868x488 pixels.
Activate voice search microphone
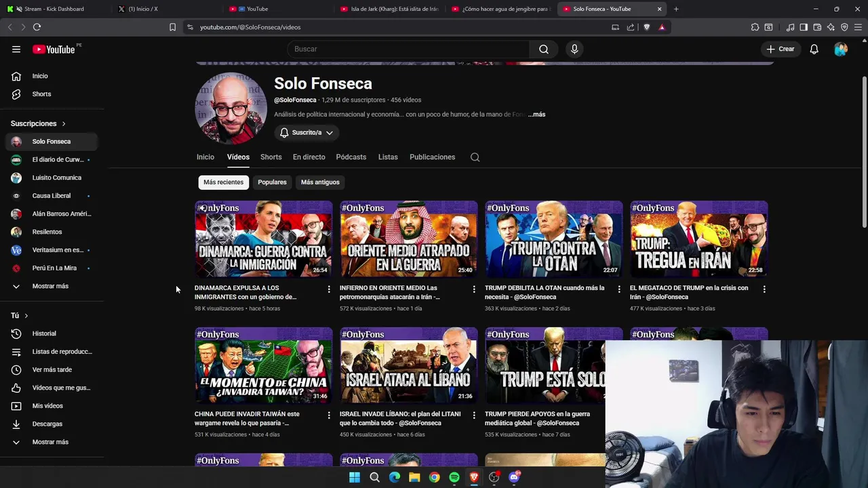(574, 49)
